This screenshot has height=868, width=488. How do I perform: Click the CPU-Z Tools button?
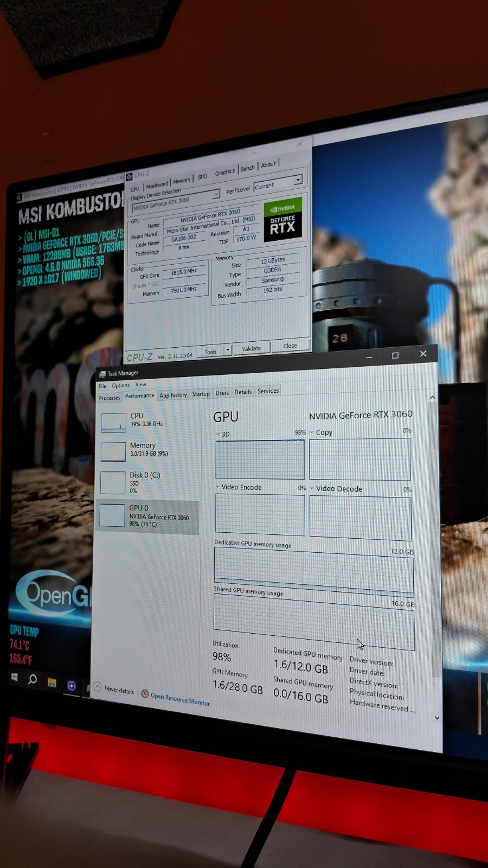point(210,352)
